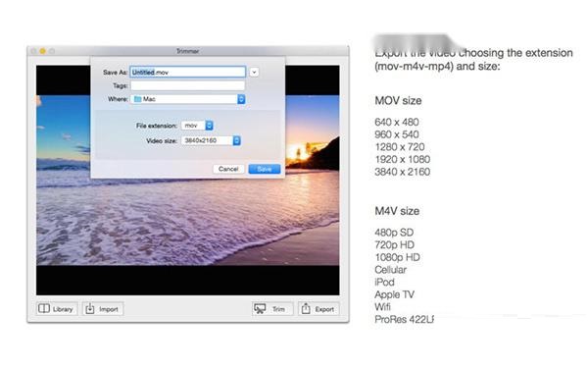Open the Video size dropdown
The height and width of the screenshot is (368, 588).
click(x=211, y=140)
